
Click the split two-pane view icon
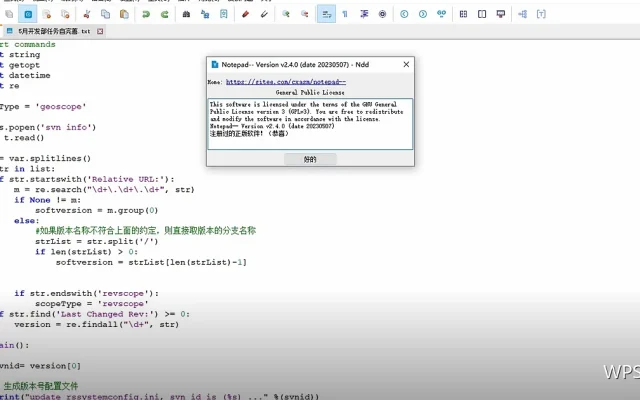[482, 14]
